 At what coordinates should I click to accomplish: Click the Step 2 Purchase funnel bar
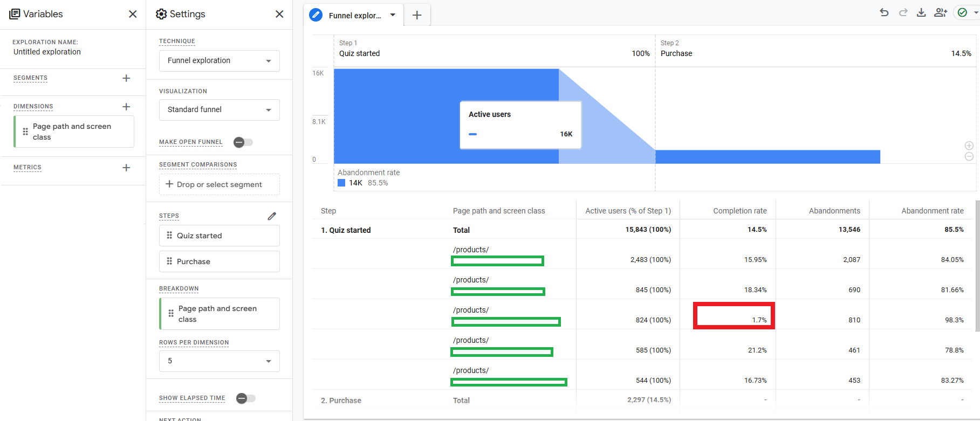click(x=767, y=157)
